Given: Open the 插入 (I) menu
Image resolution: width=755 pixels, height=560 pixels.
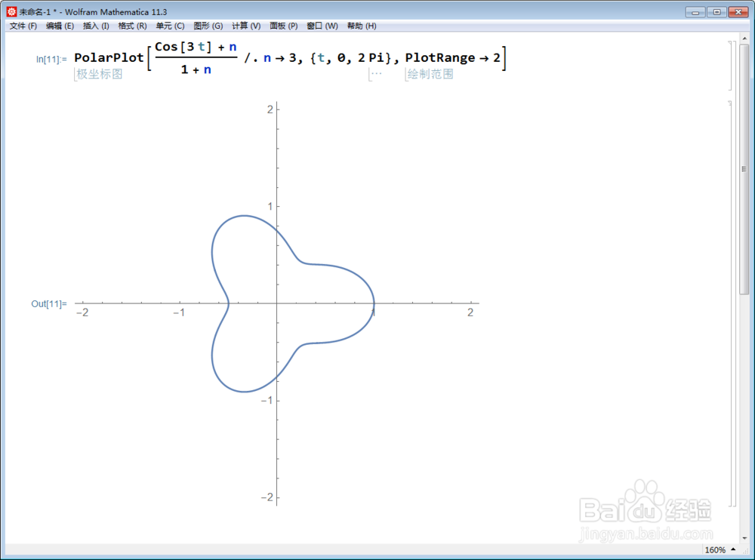Looking at the screenshot, I should (x=96, y=26).
